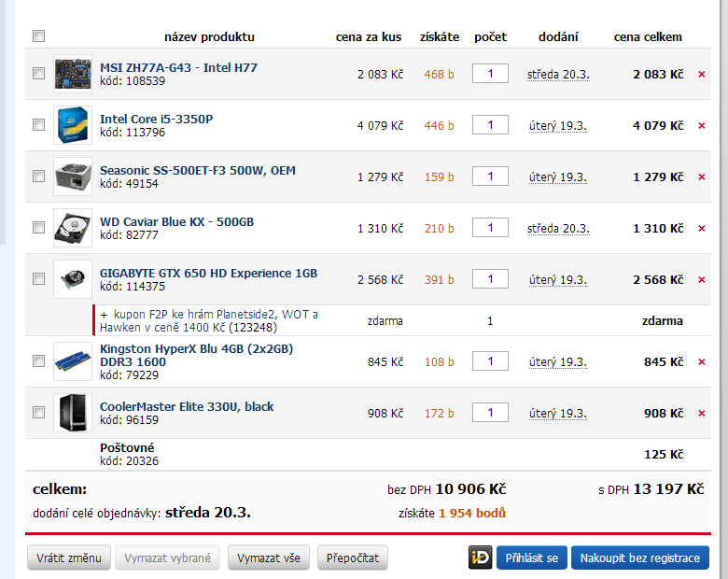
Task: Check the Intel Core i5-3350P checkbox
Action: coord(38,124)
